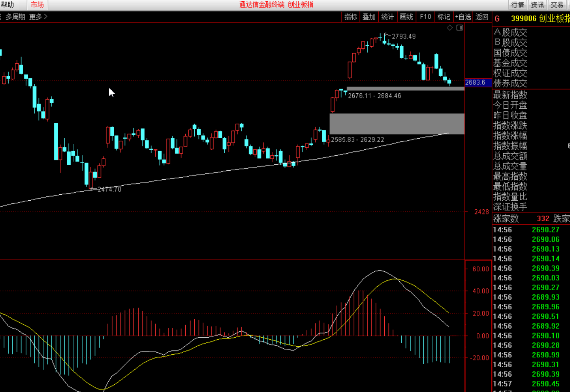Open the 统计 statistics tool
The height and width of the screenshot is (392, 570).
388,17
